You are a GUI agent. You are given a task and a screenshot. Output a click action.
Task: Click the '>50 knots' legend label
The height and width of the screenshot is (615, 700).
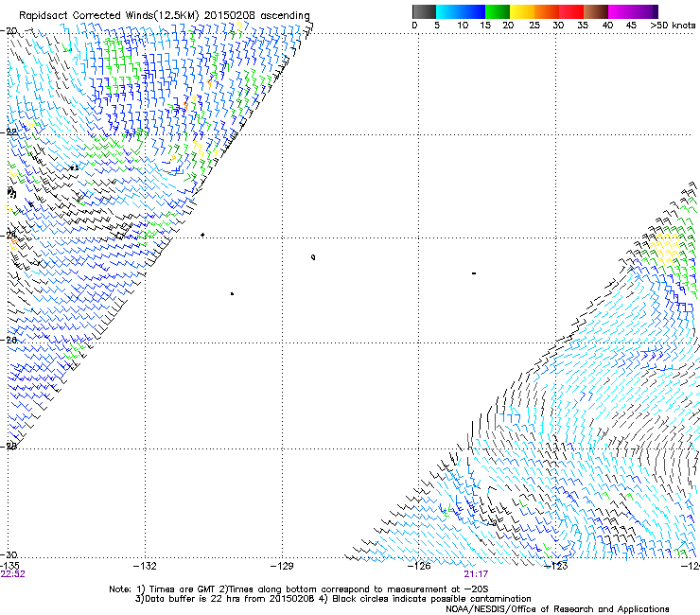tap(673, 26)
